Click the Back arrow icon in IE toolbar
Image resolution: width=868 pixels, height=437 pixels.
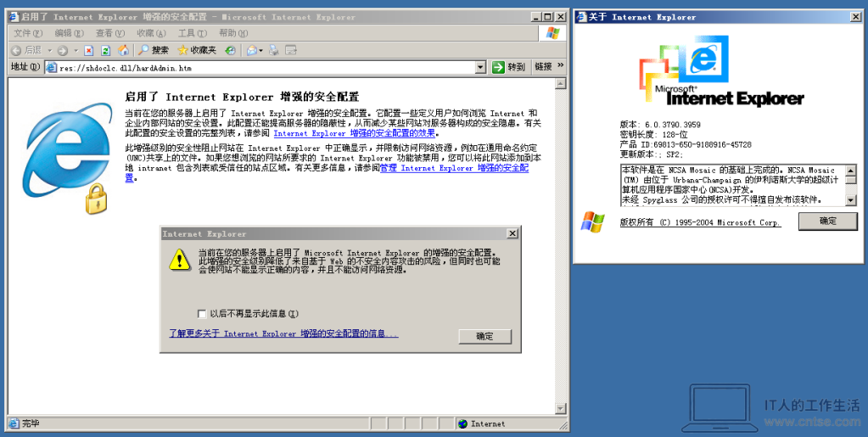tap(16, 50)
